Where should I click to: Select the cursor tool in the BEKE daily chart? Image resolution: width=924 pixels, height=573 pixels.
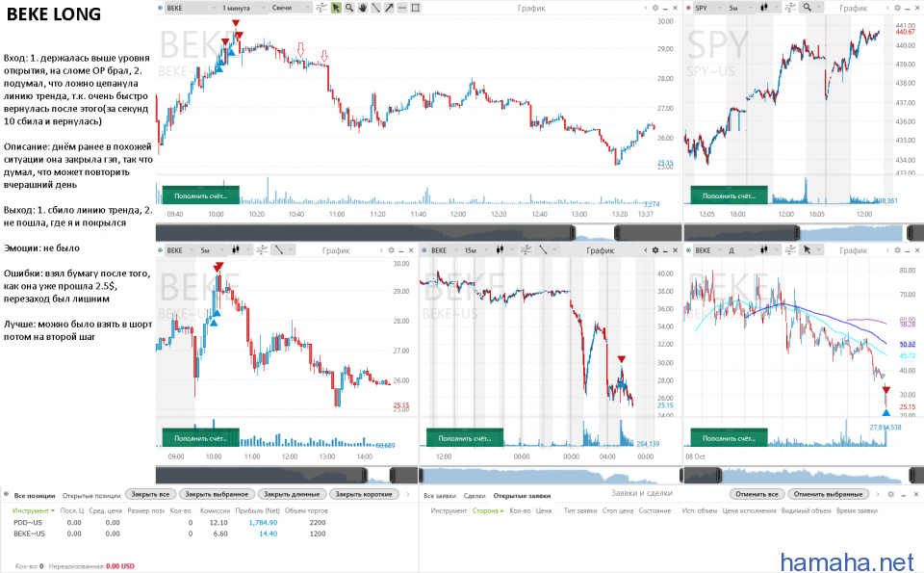click(x=808, y=250)
